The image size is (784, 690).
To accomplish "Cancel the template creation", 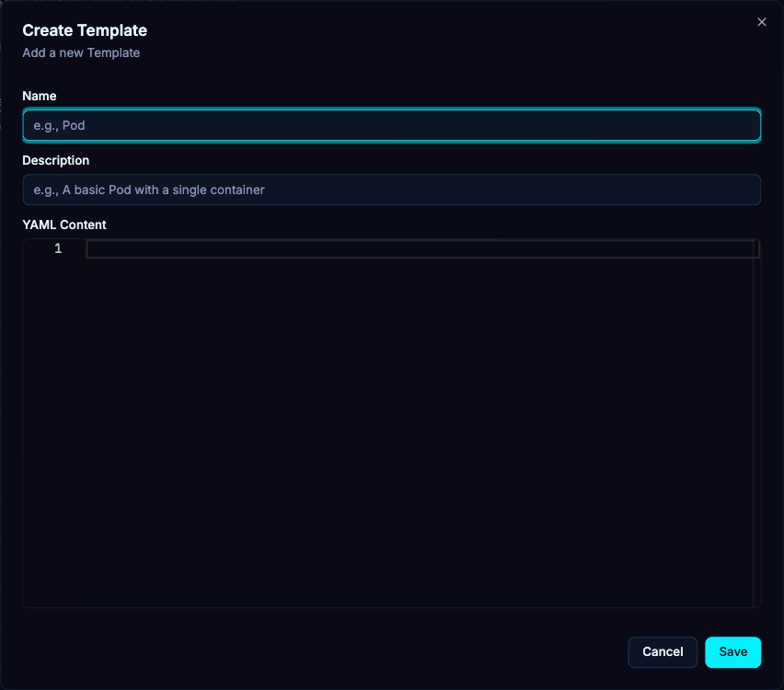I will click(x=663, y=652).
